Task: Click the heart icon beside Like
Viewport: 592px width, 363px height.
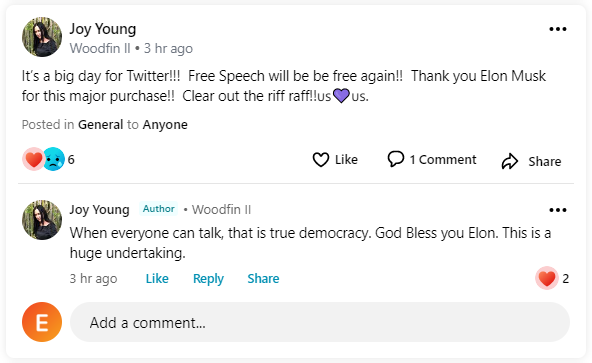Action: coord(321,160)
